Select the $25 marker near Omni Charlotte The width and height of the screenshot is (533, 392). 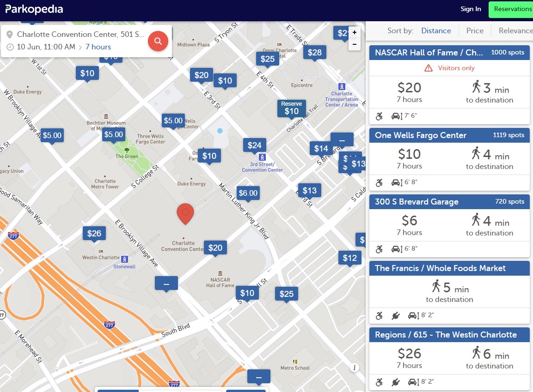(268, 59)
